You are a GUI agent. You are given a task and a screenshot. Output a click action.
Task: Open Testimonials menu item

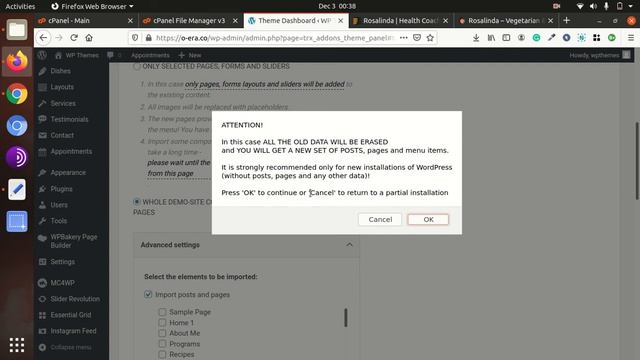click(69, 119)
